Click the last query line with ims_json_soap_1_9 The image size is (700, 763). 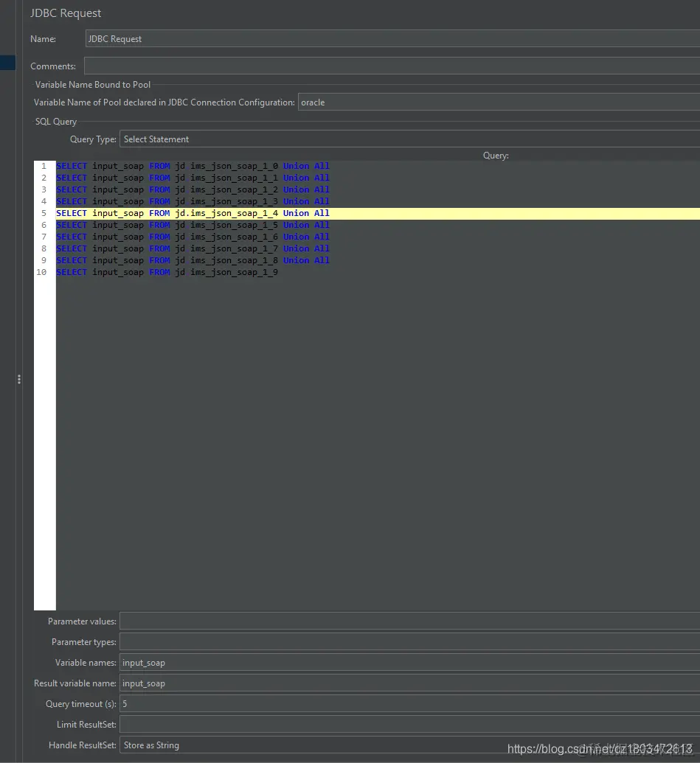pos(167,272)
